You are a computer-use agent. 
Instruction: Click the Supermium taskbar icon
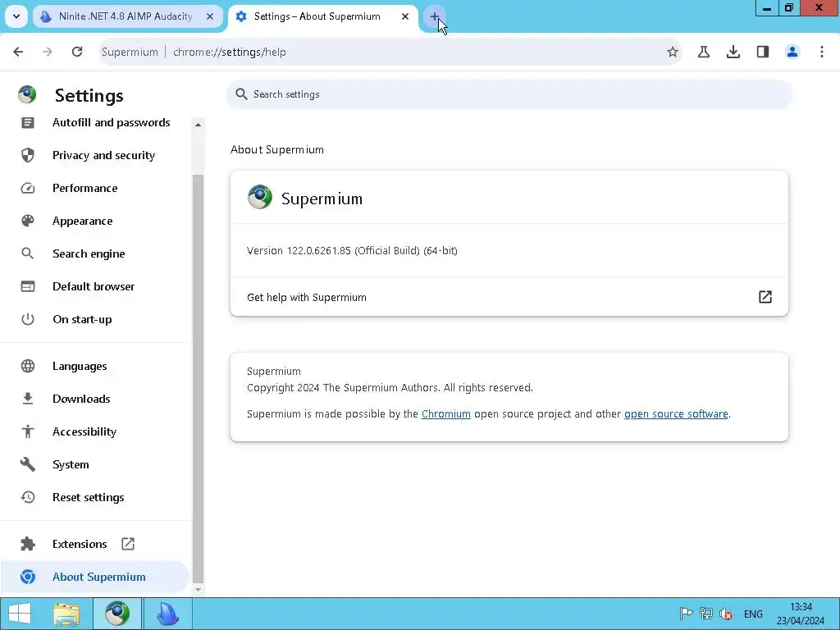click(x=117, y=614)
